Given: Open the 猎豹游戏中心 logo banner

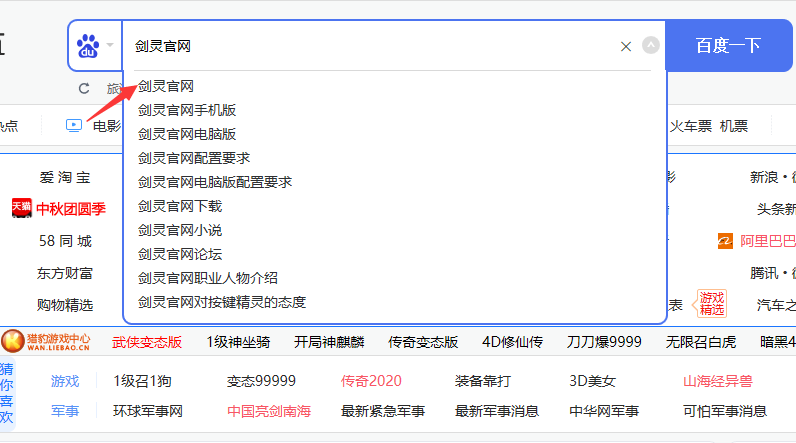Looking at the screenshot, I should click(48, 342).
